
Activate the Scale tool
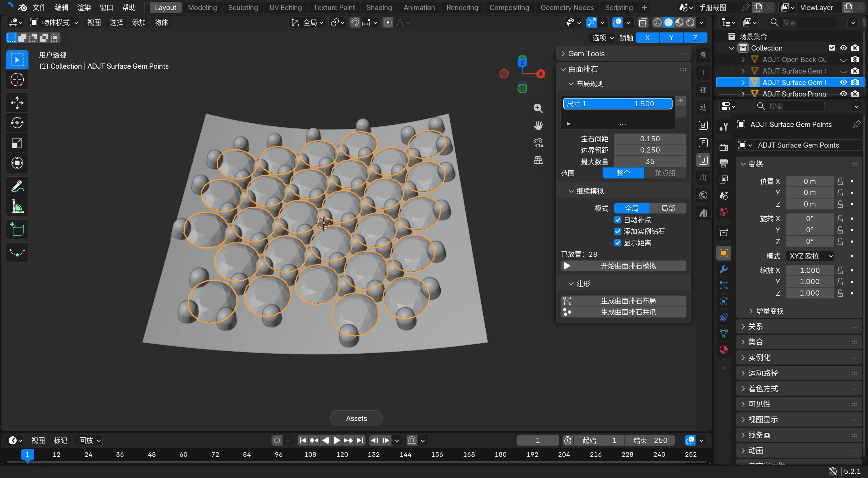17,143
